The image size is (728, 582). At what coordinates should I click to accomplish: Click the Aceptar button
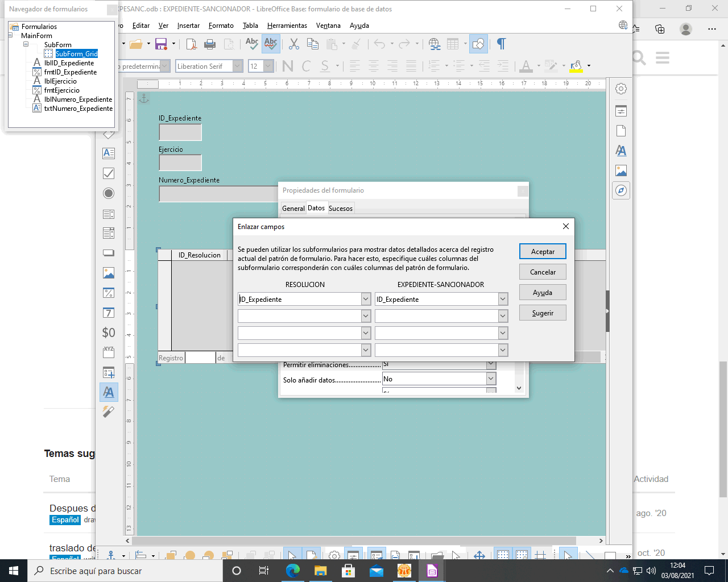(x=543, y=252)
